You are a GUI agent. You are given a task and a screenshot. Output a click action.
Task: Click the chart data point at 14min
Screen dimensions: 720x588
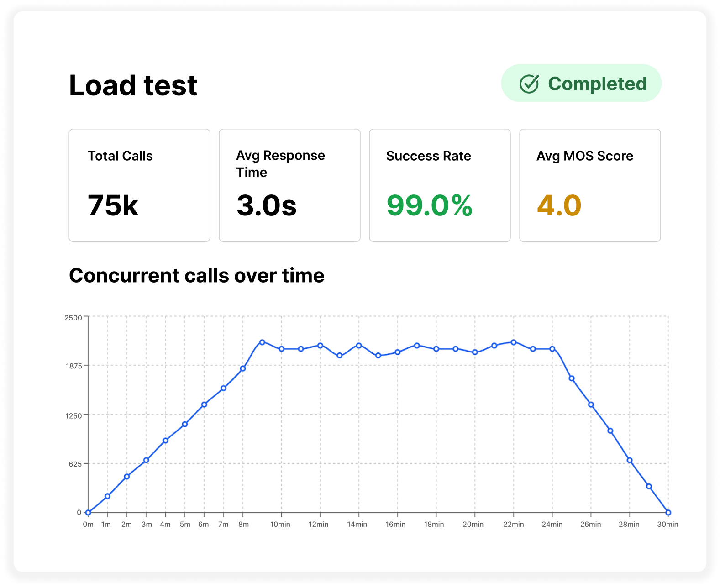pyautogui.click(x=359, y=346)
